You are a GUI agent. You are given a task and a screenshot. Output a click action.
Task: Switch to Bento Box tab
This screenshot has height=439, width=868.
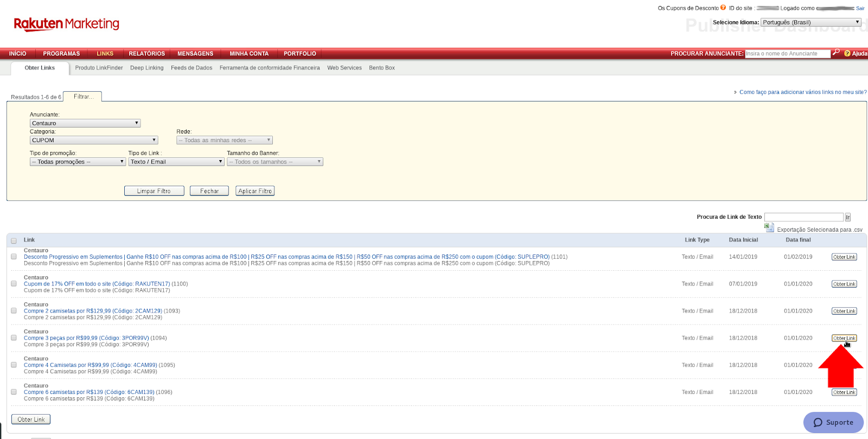click(x=382, y=68)
